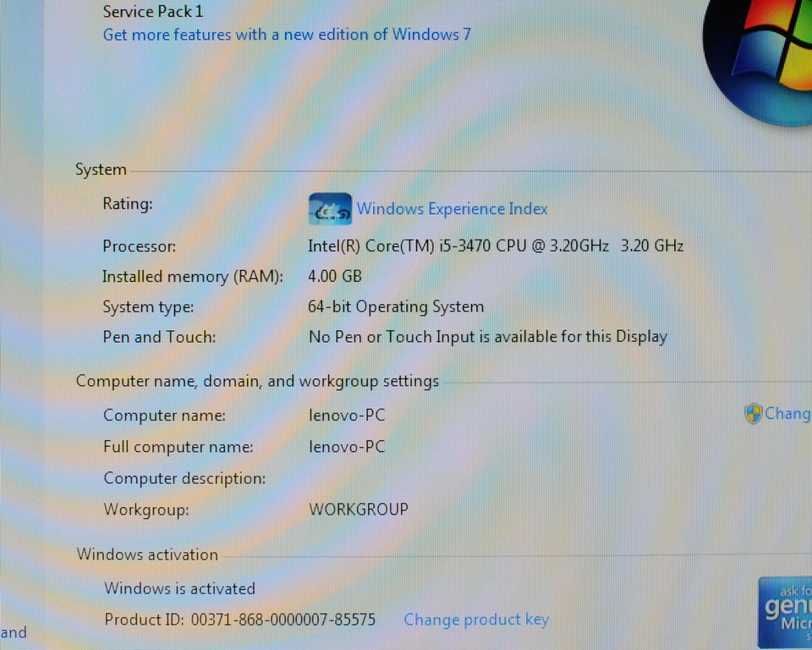Click the Product ID '00371-868-0000007-85575'

(283, 620)
